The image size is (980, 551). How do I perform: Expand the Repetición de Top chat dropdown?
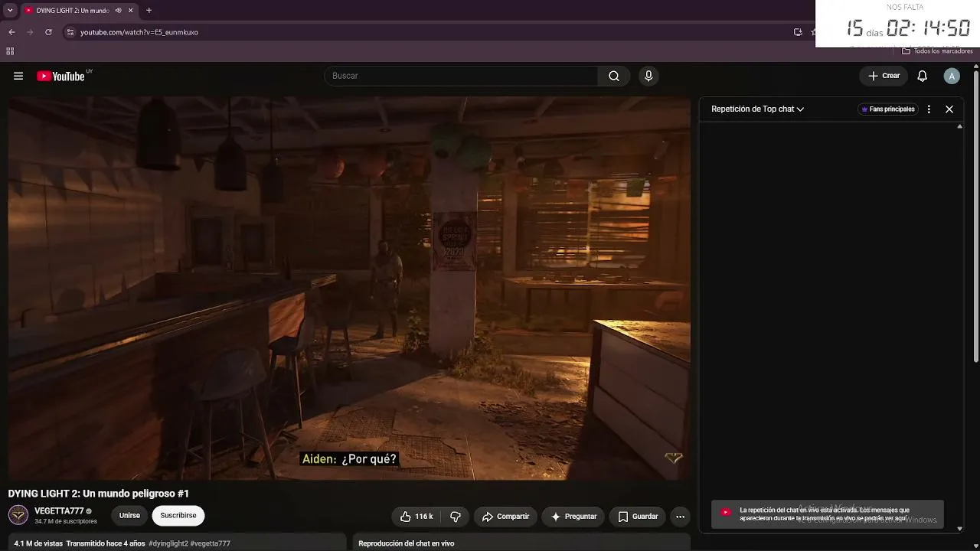tap(757, 109)
